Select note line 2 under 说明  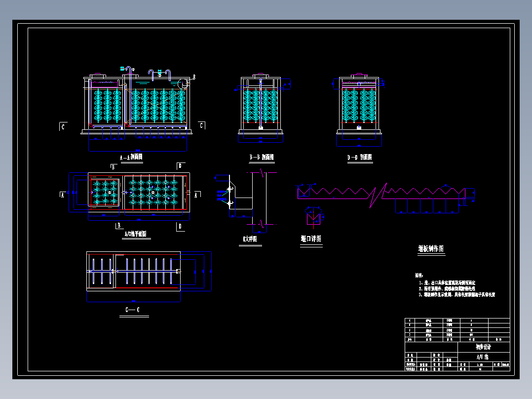pyautogui.click(x=447, y=289)
